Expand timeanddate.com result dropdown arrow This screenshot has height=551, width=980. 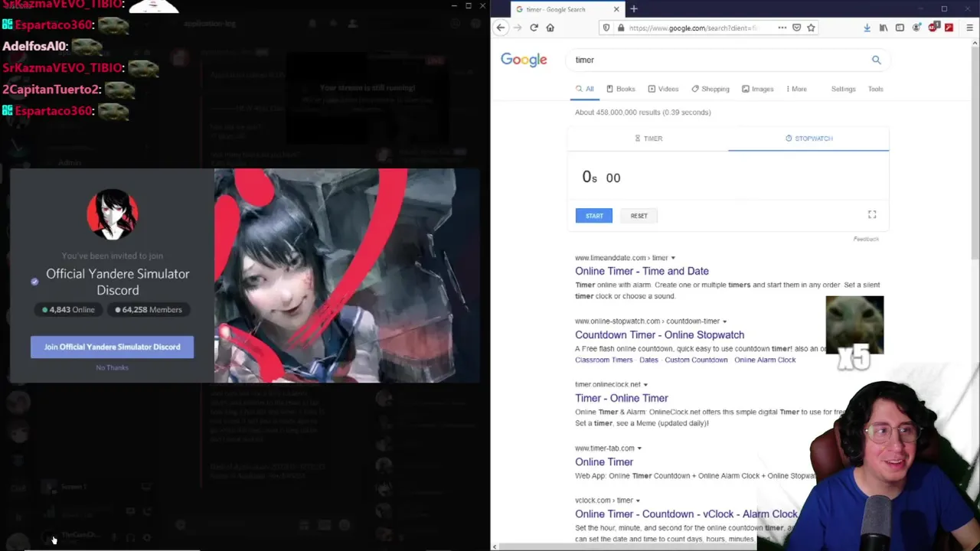[x=673, y=258]
